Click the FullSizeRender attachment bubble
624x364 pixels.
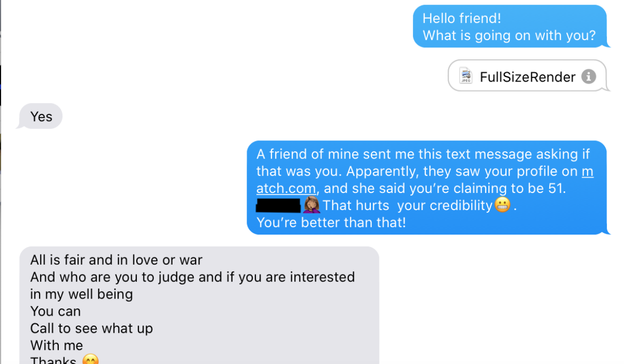[527, 76]
